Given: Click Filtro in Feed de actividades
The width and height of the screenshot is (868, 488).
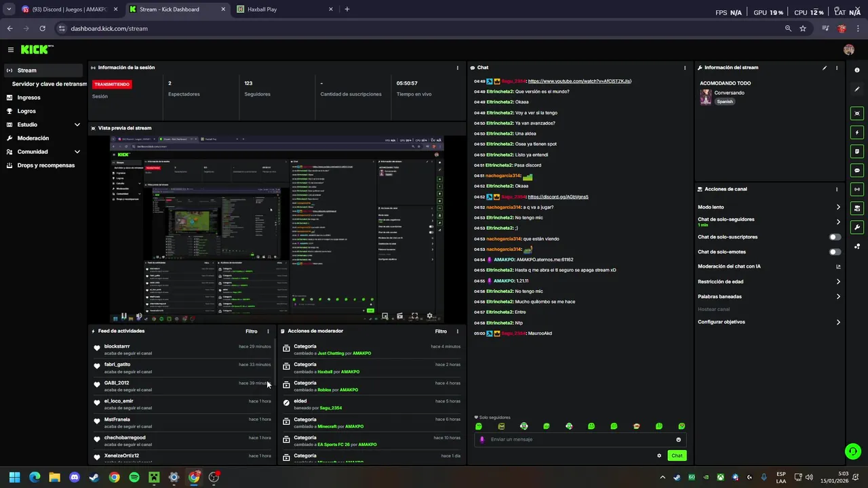Looking at the screenshot, I should coord(252,331).
